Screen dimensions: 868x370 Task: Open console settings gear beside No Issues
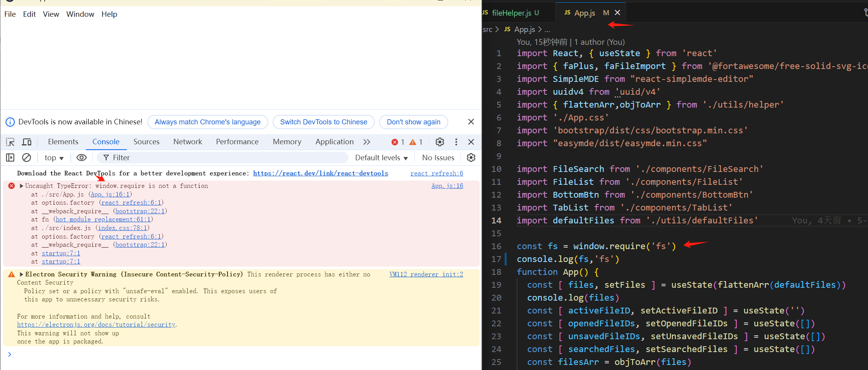click(x=471, y=158)
